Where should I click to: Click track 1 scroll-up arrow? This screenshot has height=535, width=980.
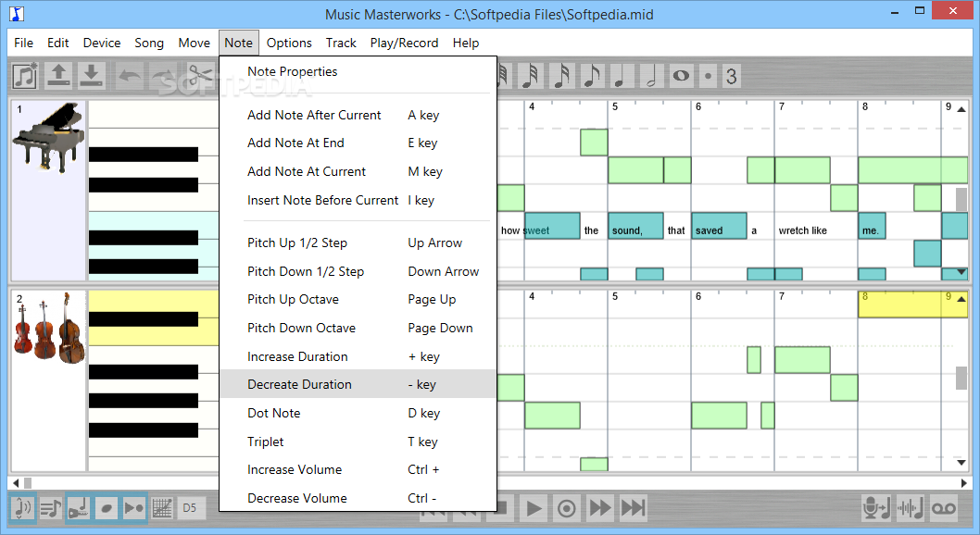961,109
